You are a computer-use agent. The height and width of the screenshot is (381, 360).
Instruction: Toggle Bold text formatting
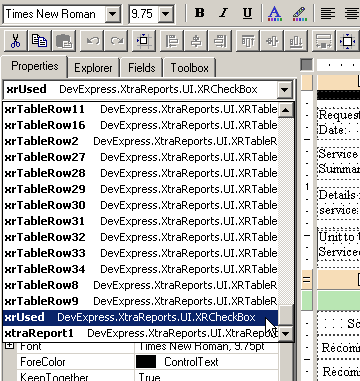pos(200,13)
